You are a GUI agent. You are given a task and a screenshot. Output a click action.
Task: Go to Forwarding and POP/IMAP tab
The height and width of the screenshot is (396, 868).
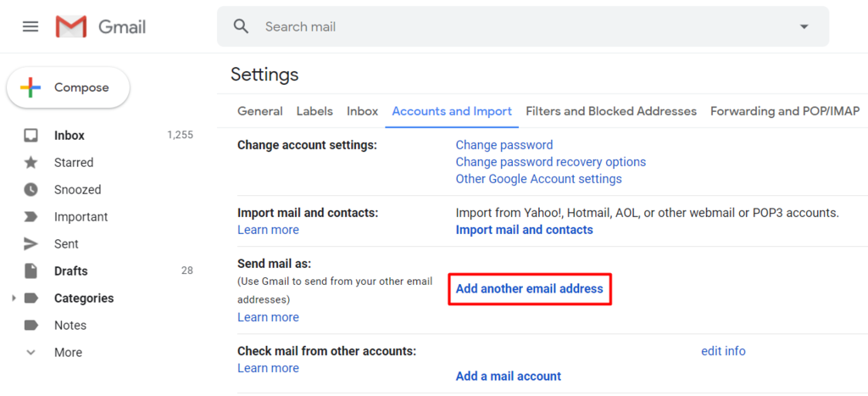785,111
